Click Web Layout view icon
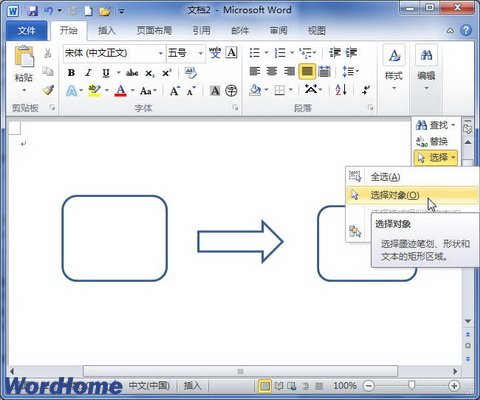Image resolution: width=480 pixels, height=400 pixels. (292, 386)
